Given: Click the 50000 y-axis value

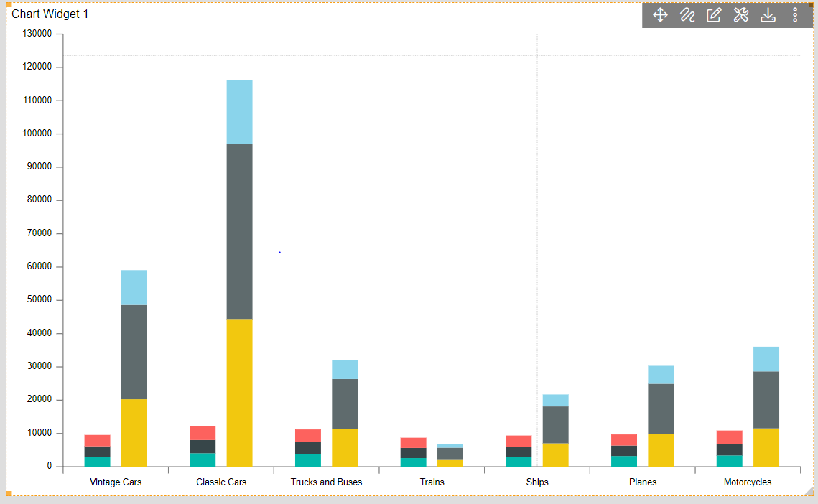Looking at the screenshot, I should (39, 299).
